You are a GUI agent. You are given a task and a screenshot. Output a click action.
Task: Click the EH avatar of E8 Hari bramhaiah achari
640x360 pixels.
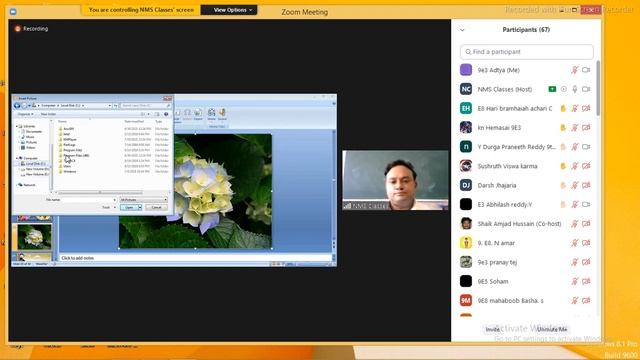pyautogui.click(x=466, y=108)
